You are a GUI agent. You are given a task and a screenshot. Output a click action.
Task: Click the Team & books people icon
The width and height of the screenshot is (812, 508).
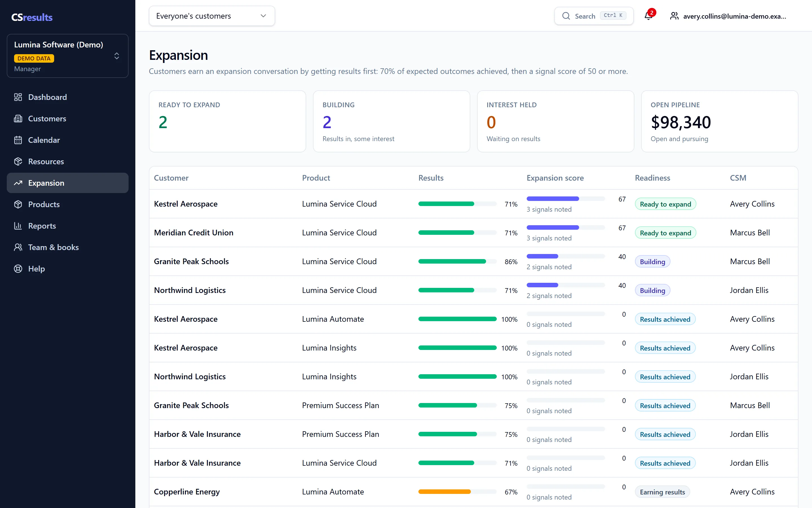coord(18,247)
